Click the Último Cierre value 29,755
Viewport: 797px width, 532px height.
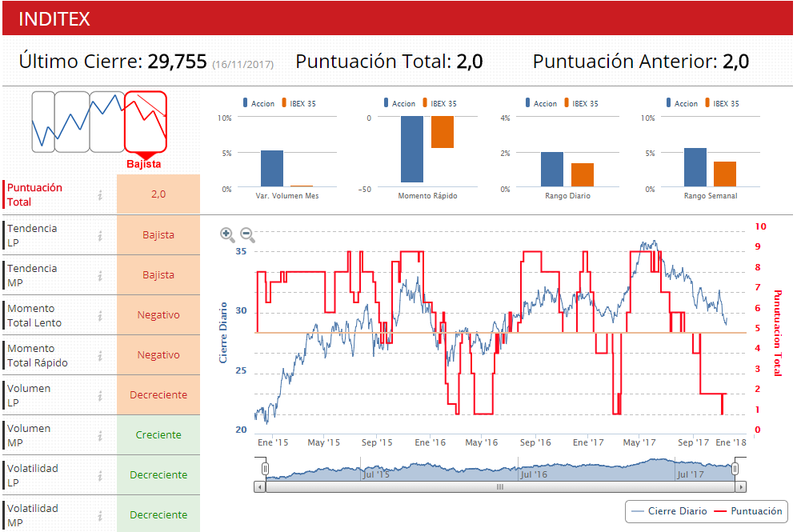coord(177,62)
